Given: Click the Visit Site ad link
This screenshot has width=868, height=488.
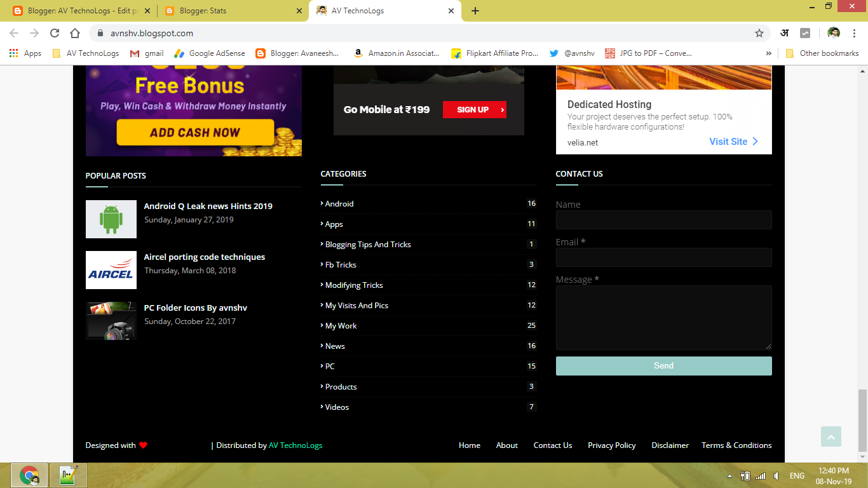Looking at the screenshot, I should point(733,142).
